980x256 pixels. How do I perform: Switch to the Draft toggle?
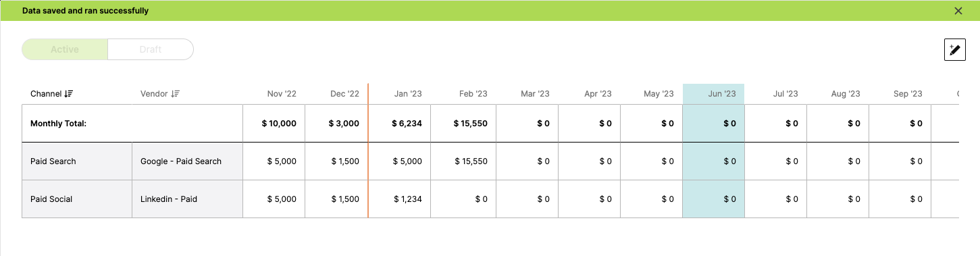pos(151,49)
